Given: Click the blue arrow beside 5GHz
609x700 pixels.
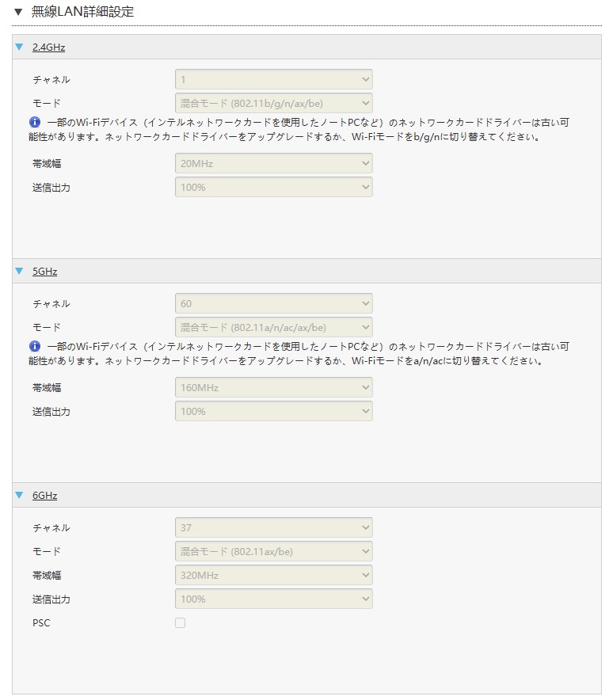Looking at the screenshot, I should [19, 272].
